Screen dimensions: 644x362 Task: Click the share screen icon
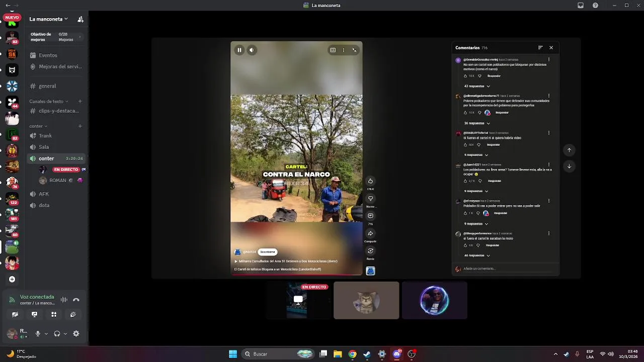pyautogui.click(x=34, y=314)
